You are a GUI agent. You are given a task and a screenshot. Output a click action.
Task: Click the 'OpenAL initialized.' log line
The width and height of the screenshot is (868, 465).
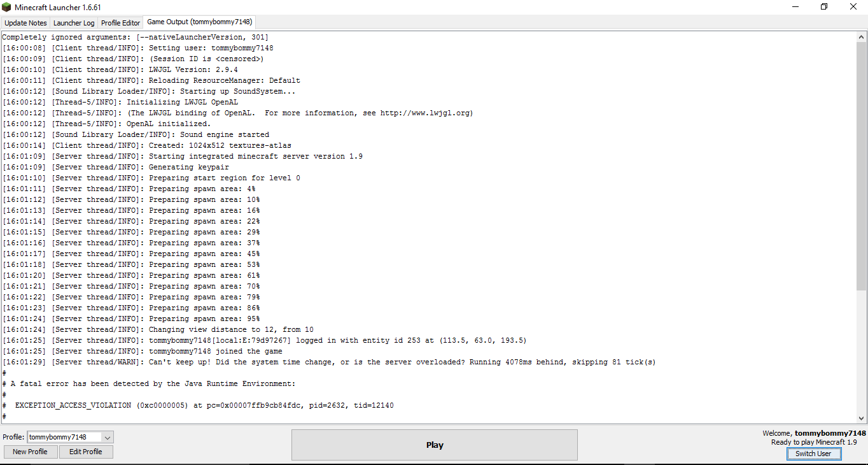[x=106, y=124]
